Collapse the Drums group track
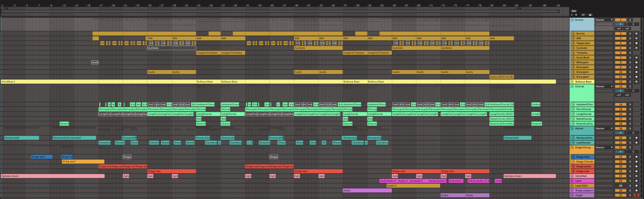Screen dimensions: 644x199 [572, 20]
